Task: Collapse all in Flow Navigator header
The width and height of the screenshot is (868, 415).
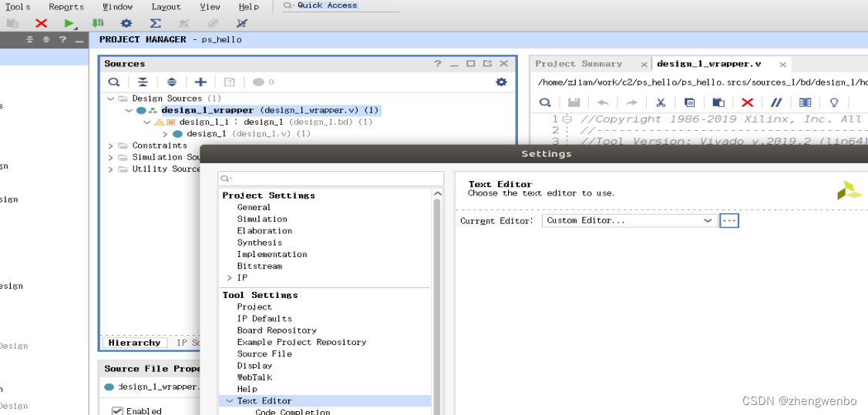Action: tap(30, 40)
